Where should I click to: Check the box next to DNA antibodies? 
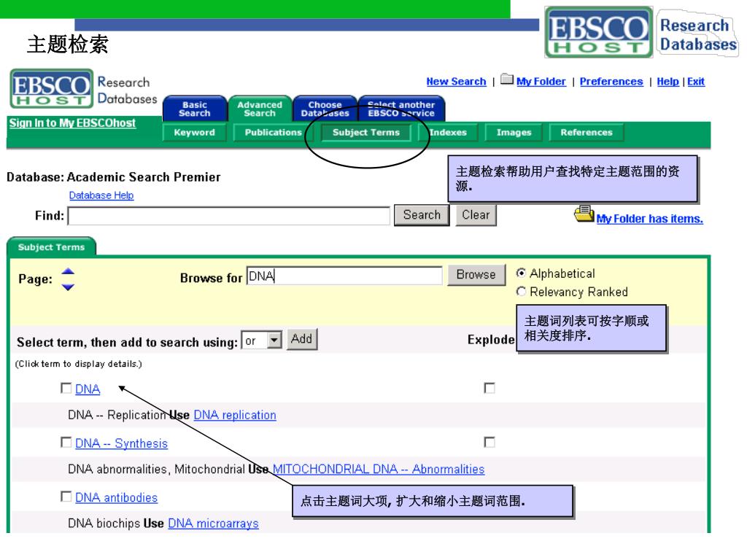[66, 497]
